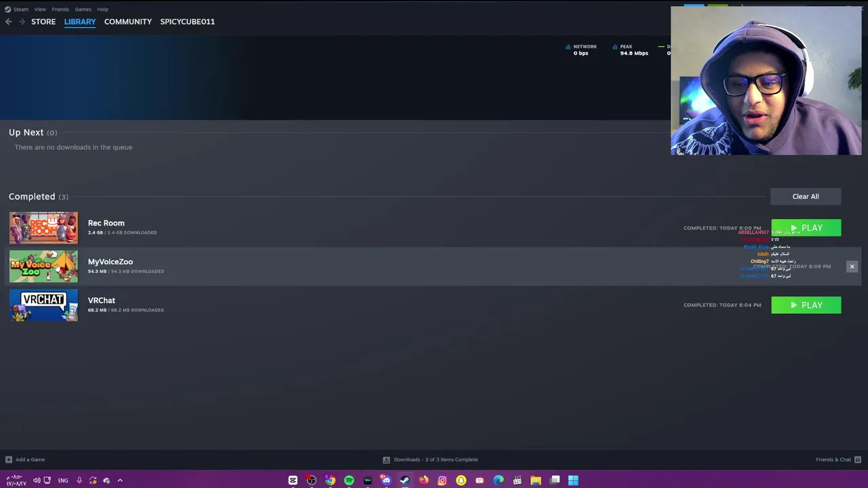Open the clapperboard video app in the taskbar
Image resolution: width=868 pixels, height=488 pixels.
[517, 481]
